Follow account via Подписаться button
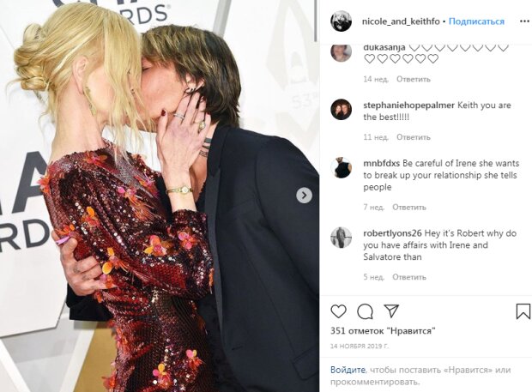532x392 pixels. pyautogui.click(x=476, y=21)
